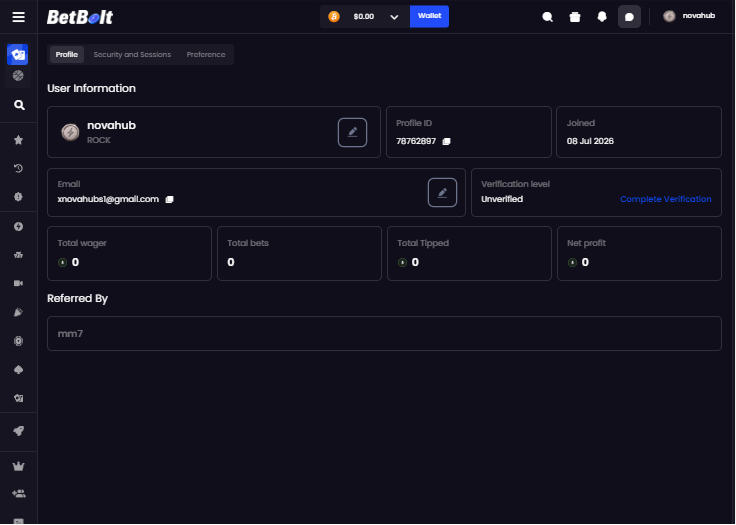This screenshot has height=525, width=736.
Task: Switch to the Profile tab
Action: 67,54
